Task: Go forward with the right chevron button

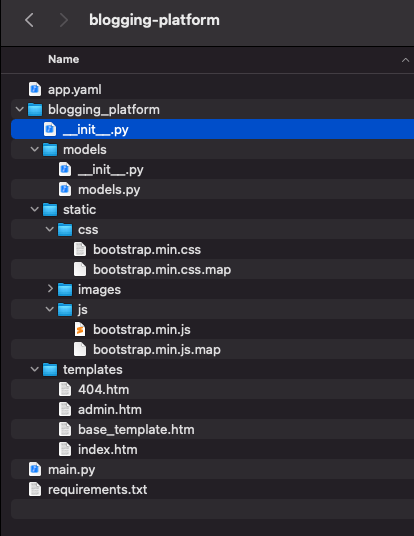Action: click(64, 20)
